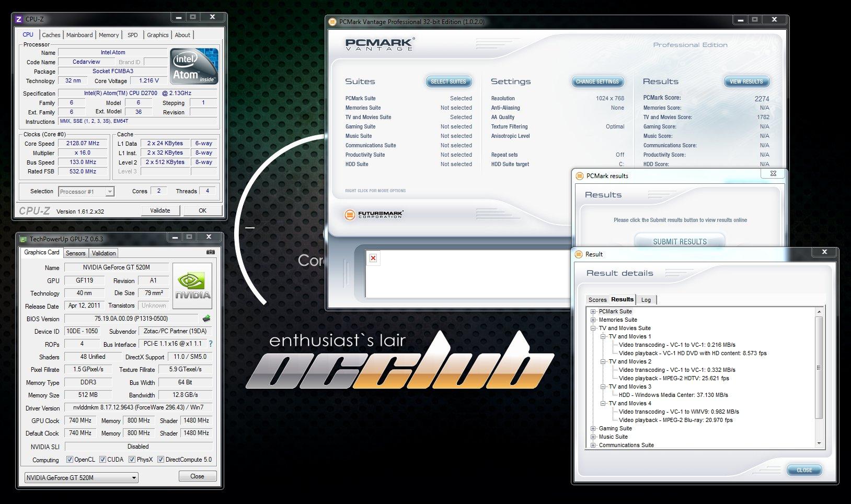Click the Core Speed 2128.07 MHz field
851x504 pixels.
[83, 143]
